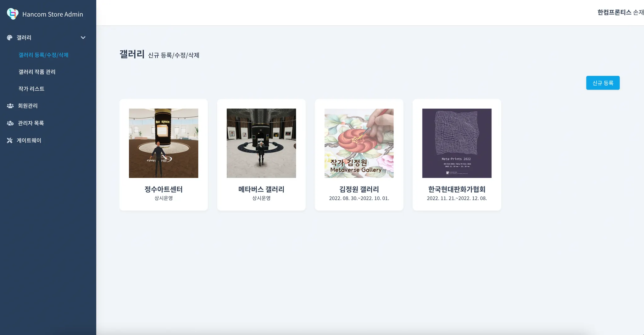Click the 한컴프론티스 user name in header
644x335 pixels.
coord(614,12)
